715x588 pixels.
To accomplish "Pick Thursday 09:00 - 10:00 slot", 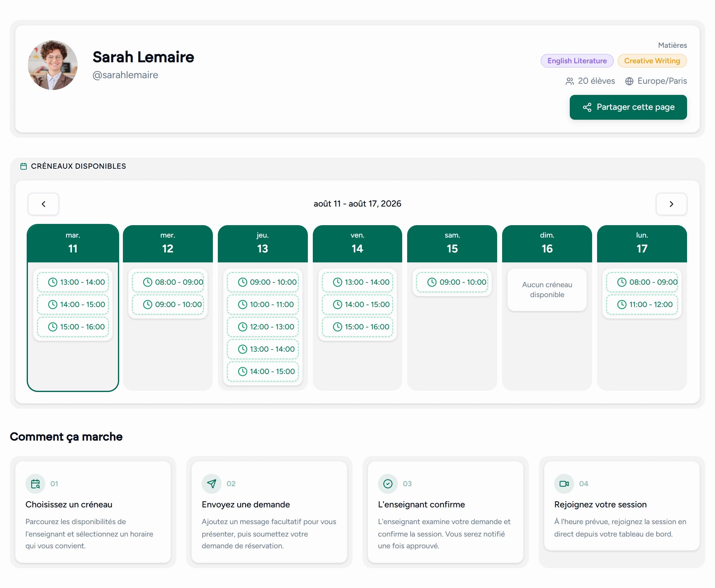I will (x=263, y=282).
